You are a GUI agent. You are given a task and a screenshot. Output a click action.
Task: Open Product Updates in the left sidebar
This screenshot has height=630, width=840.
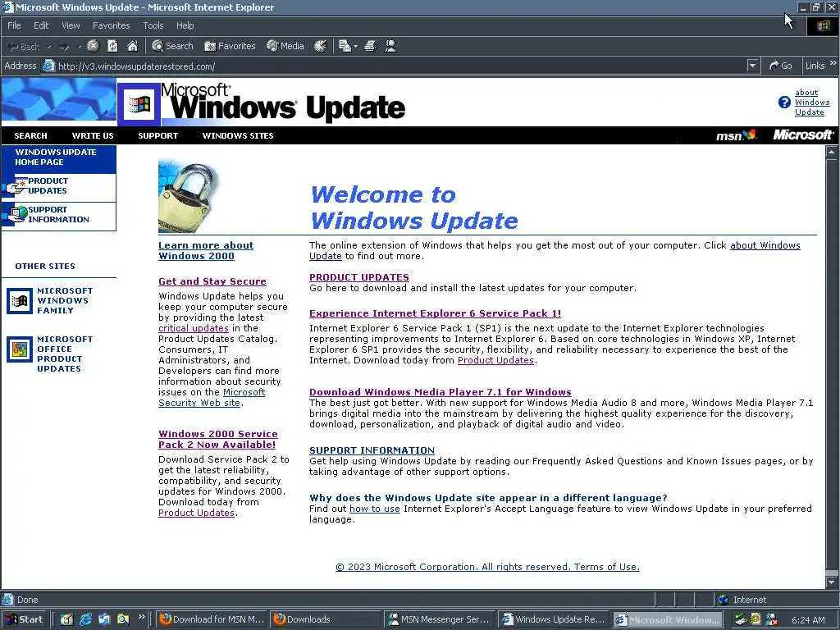point(59,186)
